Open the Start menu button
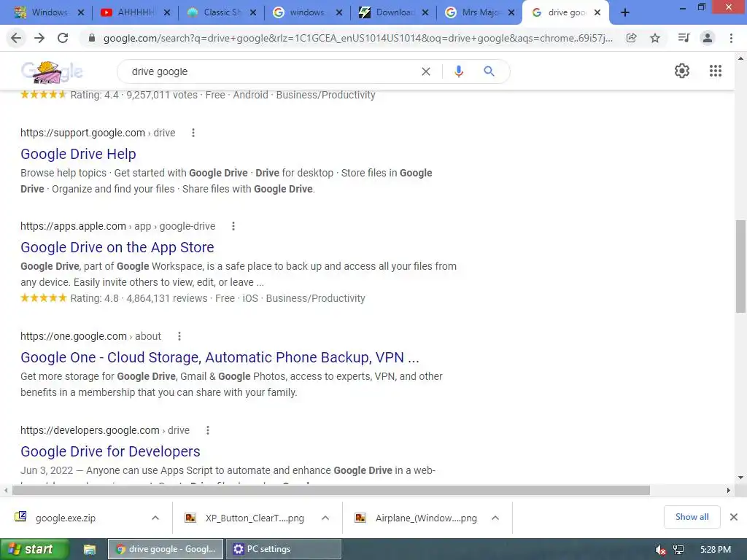The image size is (747, 560). (34, 550)
